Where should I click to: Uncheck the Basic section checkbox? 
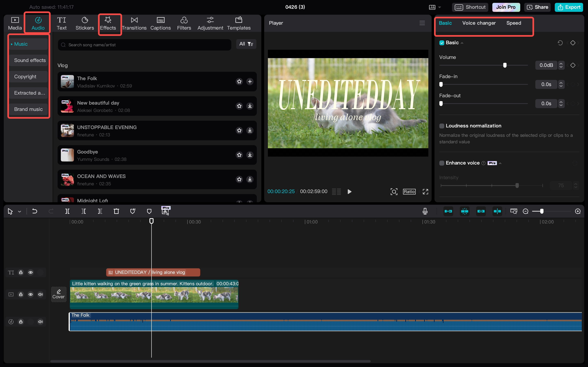[x=442, y=43]
